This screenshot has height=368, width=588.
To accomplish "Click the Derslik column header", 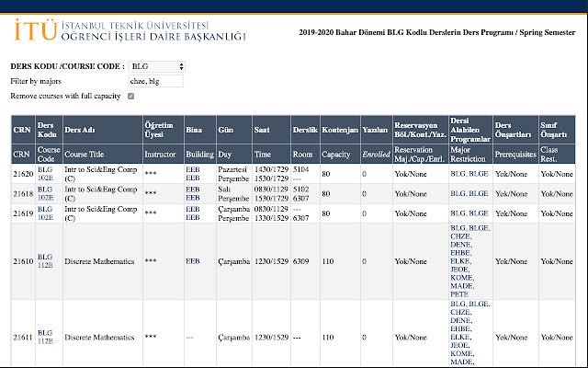I will (x=305, y=130).
